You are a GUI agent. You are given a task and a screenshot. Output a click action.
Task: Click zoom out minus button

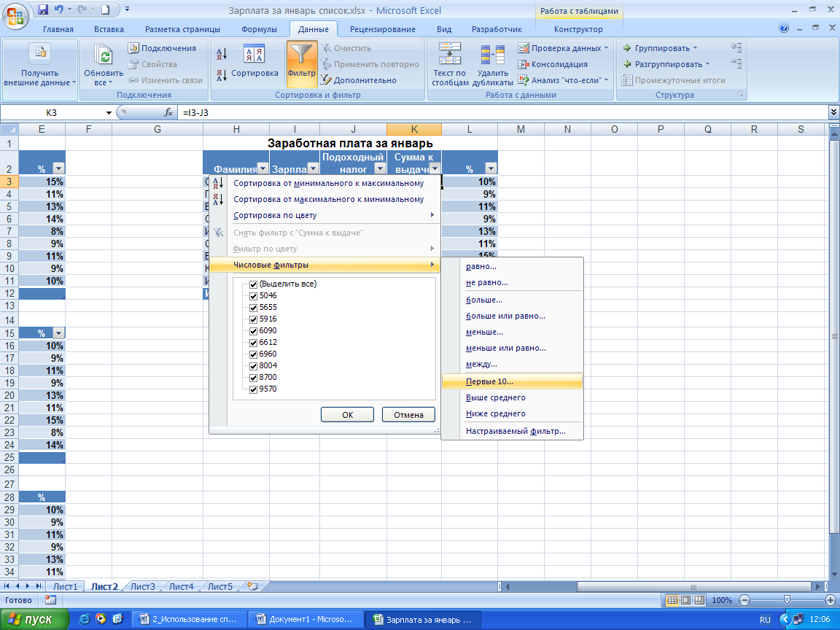pyautogui.click(x=744, y=601)
